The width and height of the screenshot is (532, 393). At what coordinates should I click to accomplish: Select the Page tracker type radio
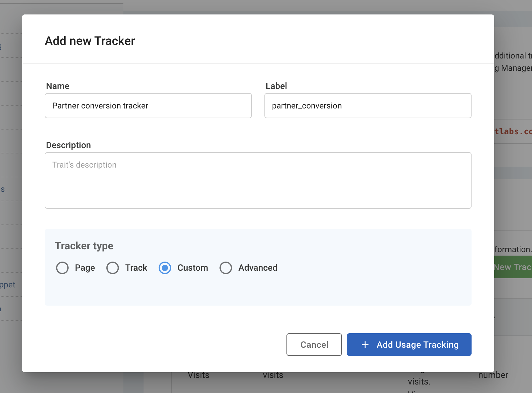[x=62, y=268]
